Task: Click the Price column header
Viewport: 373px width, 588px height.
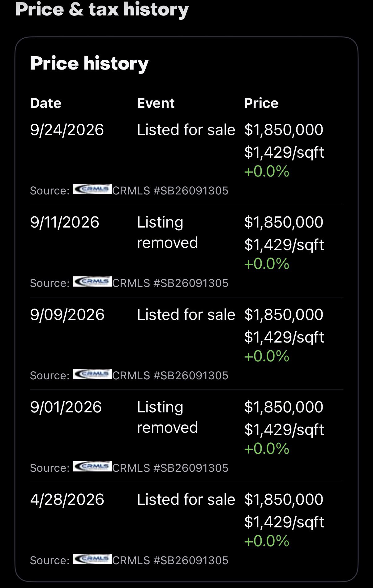Action: pos(261,103)
